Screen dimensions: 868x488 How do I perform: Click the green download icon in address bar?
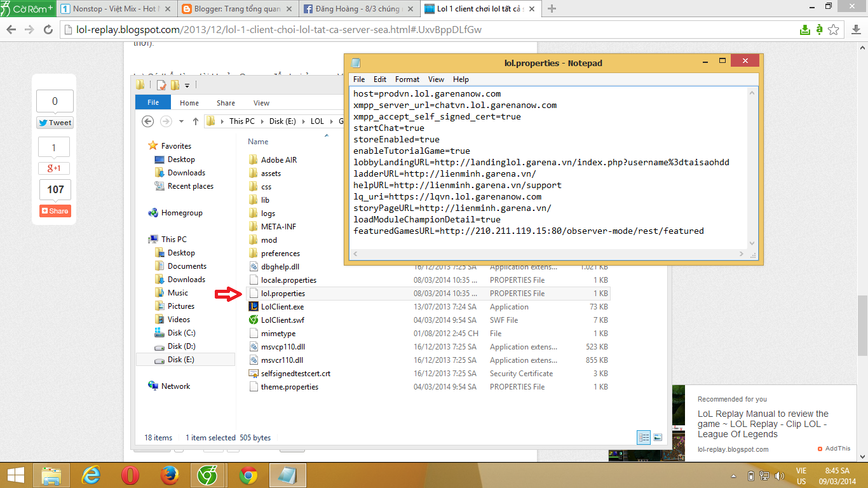click(804, 29)
